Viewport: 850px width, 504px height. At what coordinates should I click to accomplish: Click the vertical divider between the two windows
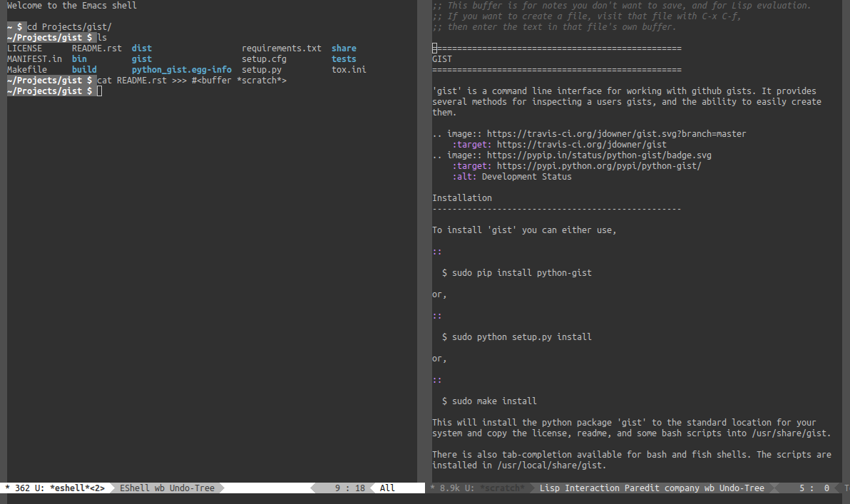pos(424,242)
